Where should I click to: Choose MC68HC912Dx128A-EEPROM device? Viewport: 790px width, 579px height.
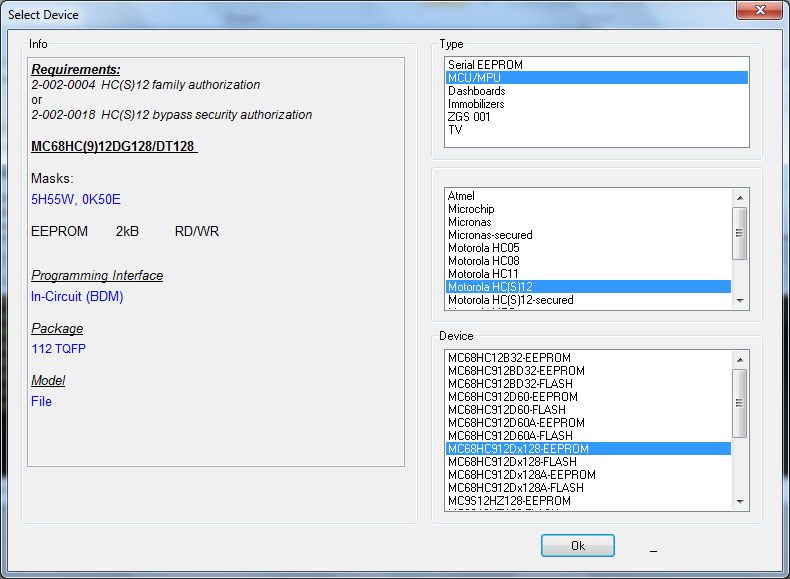click(x=521, y=475)
